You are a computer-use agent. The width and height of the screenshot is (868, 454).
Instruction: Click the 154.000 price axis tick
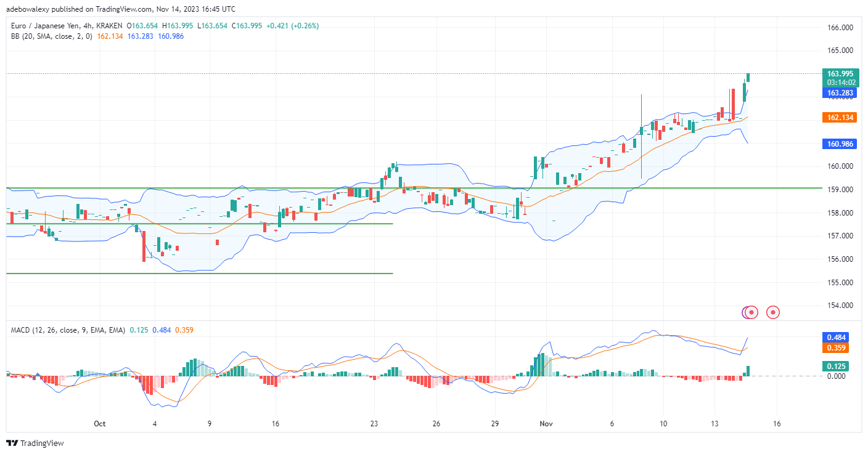tap(839, 306)
